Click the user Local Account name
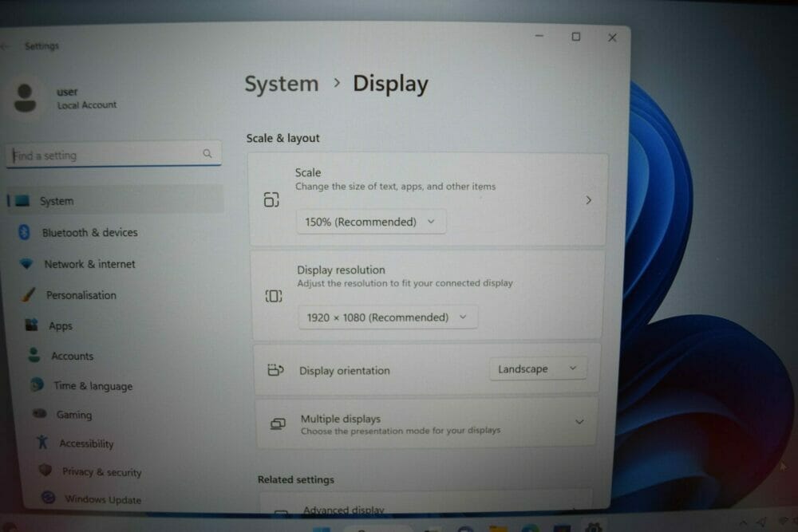 (x=86, y=104)
